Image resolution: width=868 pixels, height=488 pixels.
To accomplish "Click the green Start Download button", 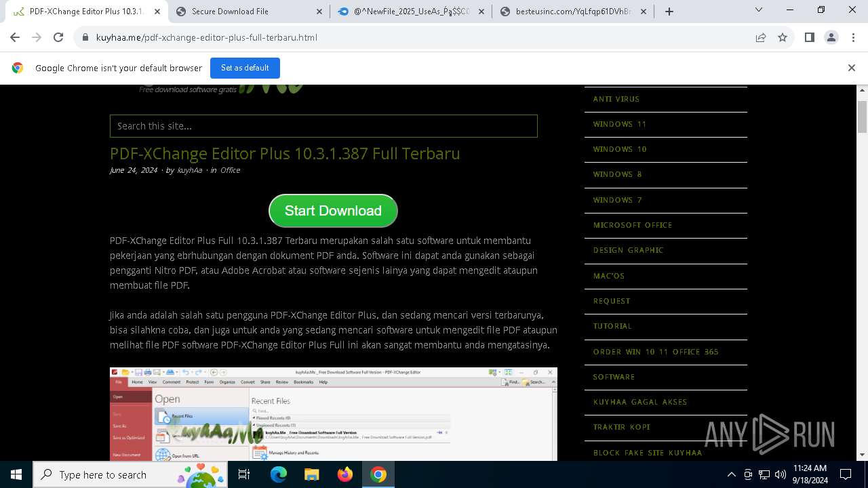I will [x=333, y=211].
